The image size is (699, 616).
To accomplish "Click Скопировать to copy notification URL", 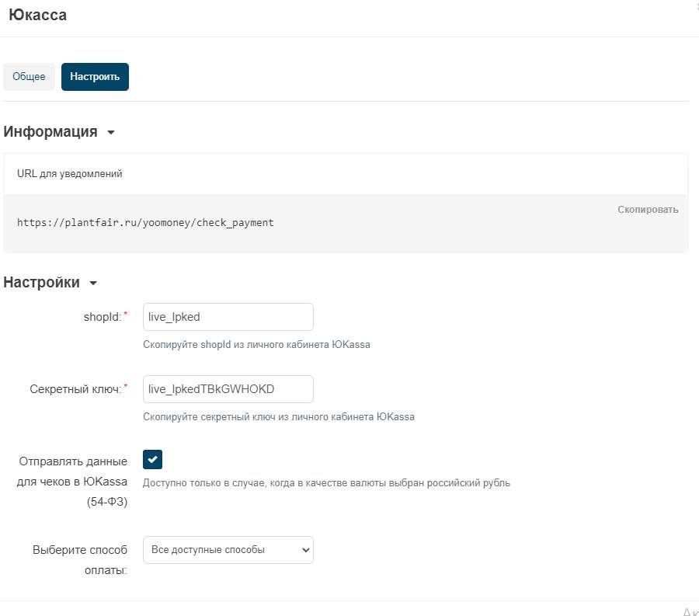I will point(648,210).
